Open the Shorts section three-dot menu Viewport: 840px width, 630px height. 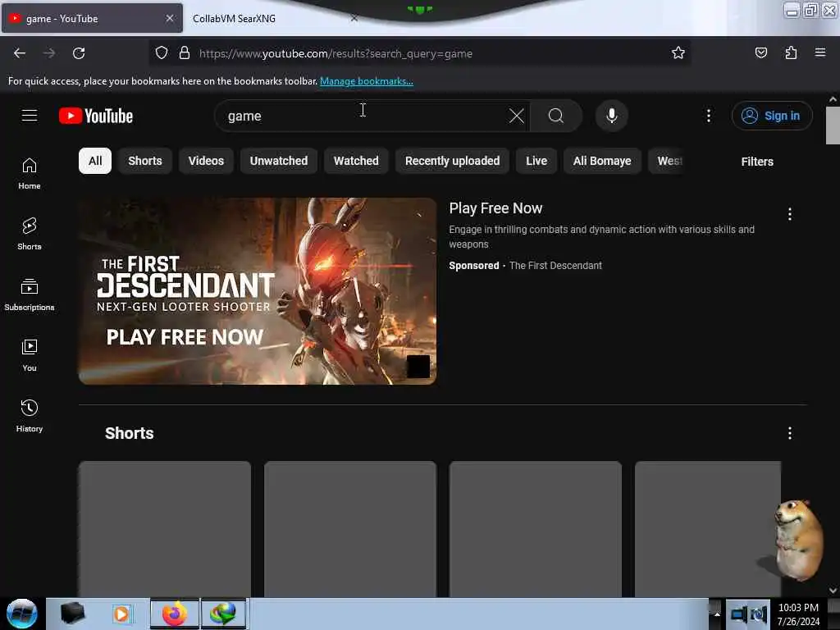click(x=790, y=433)
